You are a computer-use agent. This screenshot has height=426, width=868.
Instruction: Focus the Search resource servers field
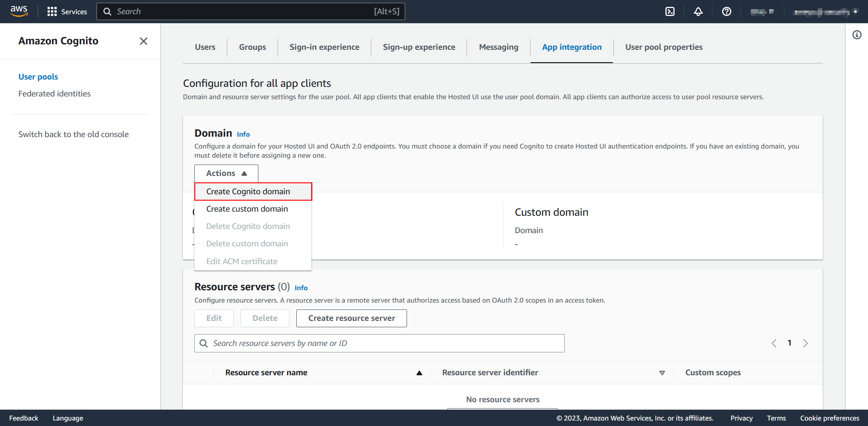(x=380, y=343)
